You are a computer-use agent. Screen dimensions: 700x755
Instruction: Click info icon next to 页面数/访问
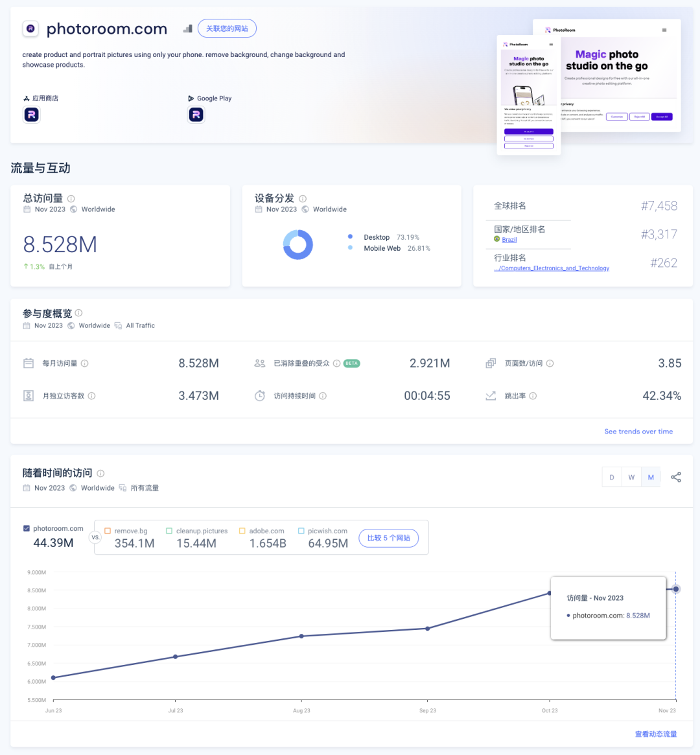pyautogui.click(x=550, y=363)
